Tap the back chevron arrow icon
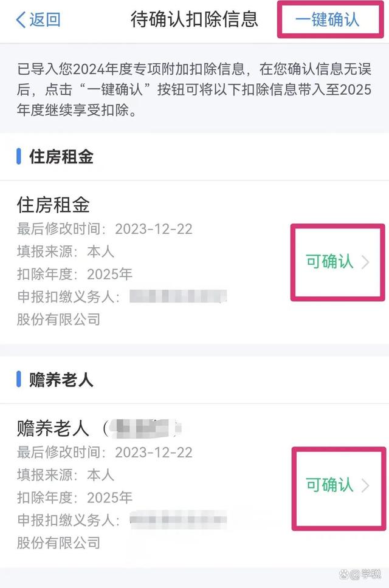The image size is (389, 588). click(x=21, y=19)
